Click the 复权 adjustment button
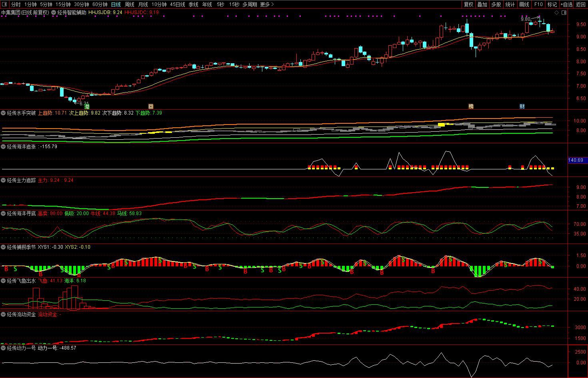This screenshot has width=588, height=378. (468, 4)
